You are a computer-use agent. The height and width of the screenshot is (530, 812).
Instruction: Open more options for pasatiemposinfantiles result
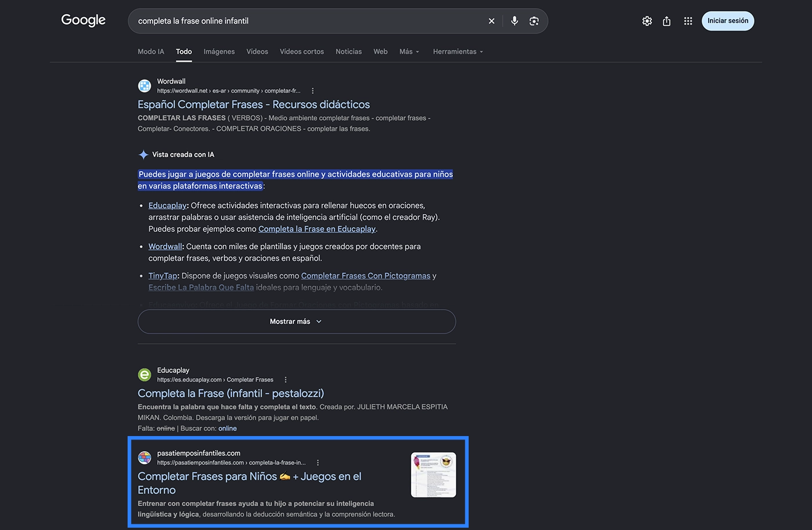[318, 463]
